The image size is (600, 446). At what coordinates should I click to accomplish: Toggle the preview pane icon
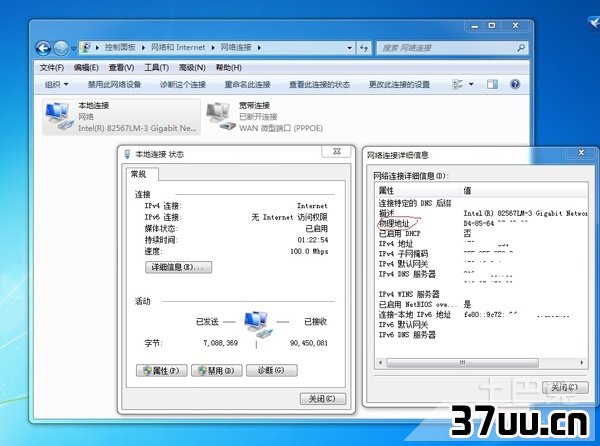(492, 84)
